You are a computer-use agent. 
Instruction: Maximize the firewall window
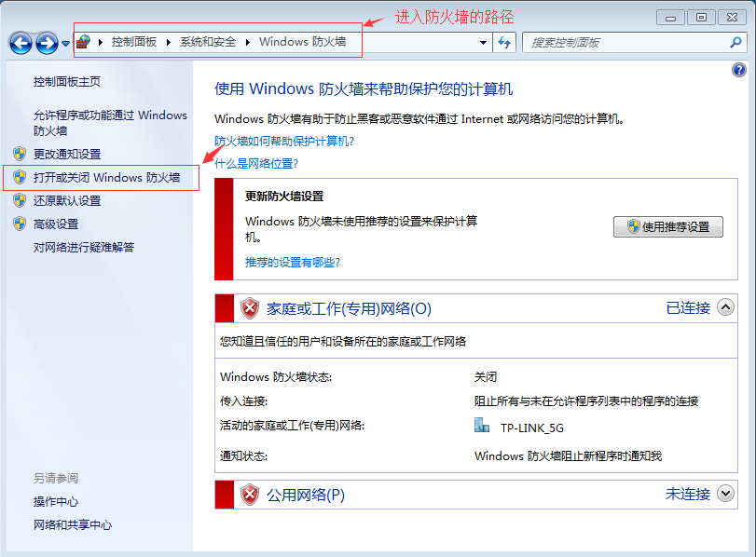coord(701,18)
